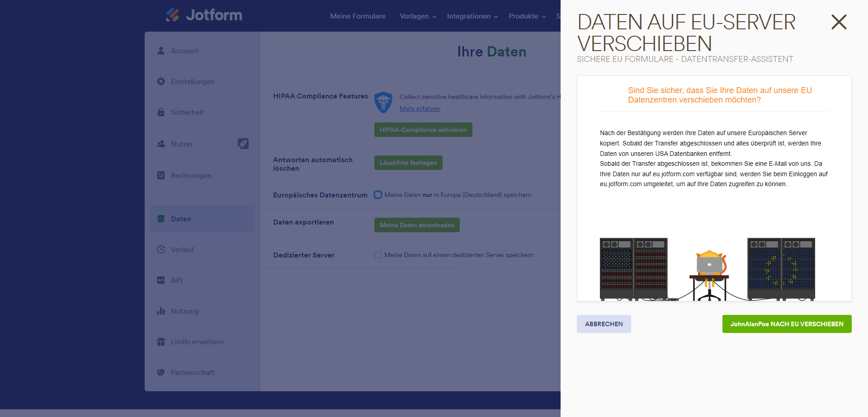Follow the Mehr erfahren link

420,108
